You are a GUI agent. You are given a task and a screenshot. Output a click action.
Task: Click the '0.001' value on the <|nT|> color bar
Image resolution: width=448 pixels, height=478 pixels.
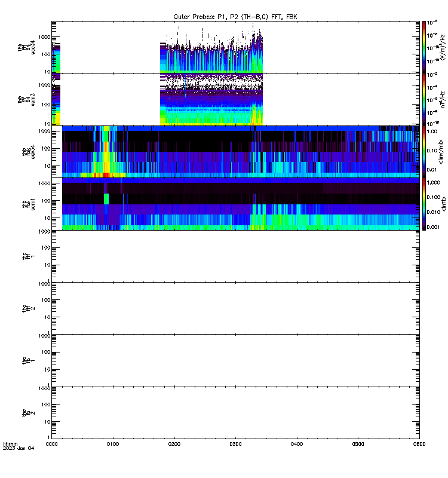[x=434, y=227]
